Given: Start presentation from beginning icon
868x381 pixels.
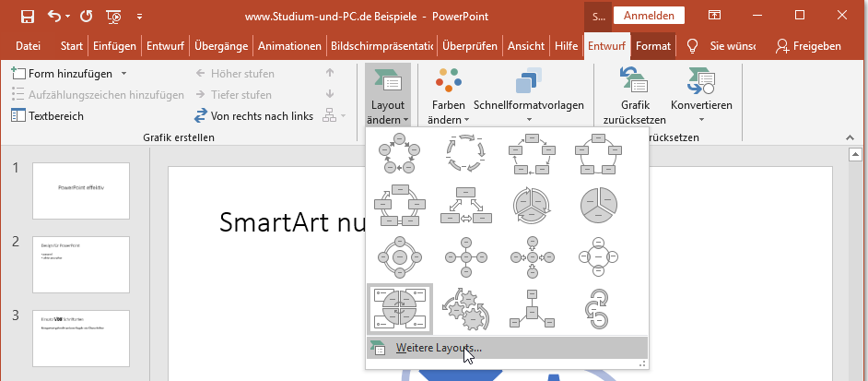Looking at the screenshot, I should 114,17.
